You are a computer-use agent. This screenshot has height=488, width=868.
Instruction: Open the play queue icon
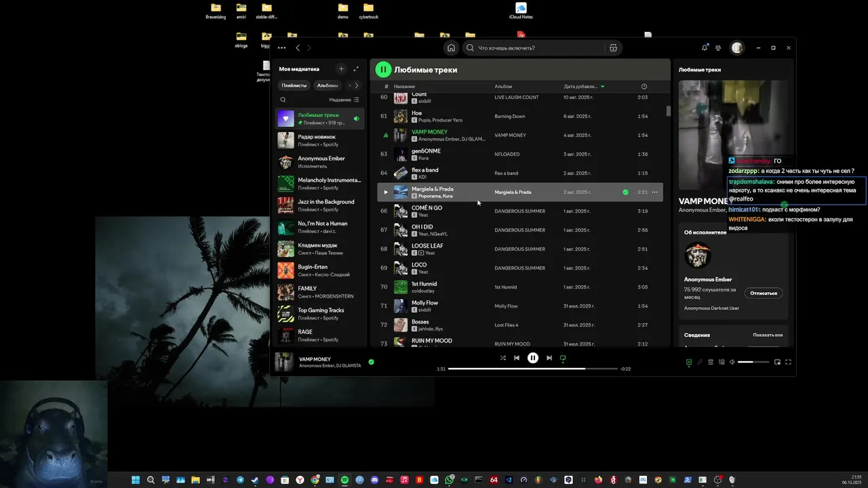(711, 362)
